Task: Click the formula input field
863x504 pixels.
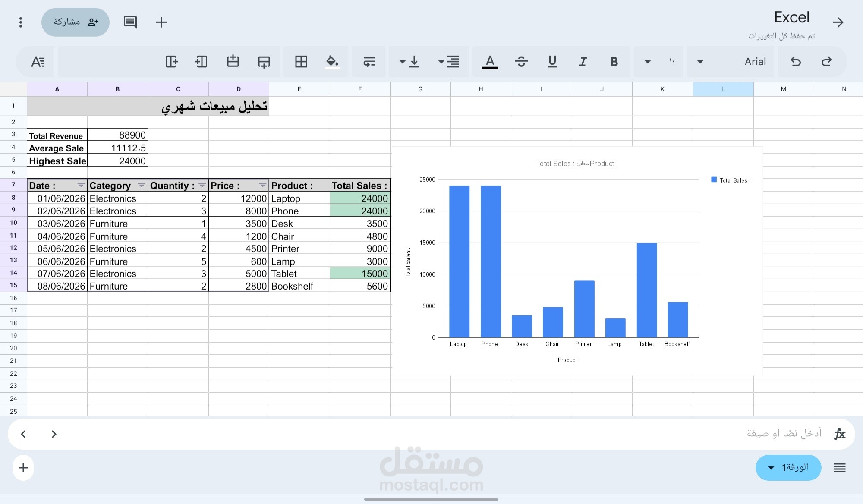Action: pyautogui.click(x=431, y=434)
